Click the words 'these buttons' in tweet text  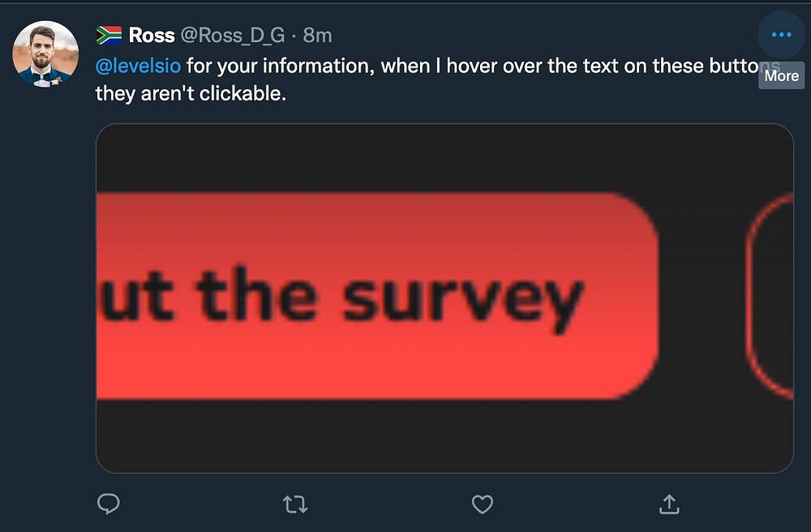[714, 66]
